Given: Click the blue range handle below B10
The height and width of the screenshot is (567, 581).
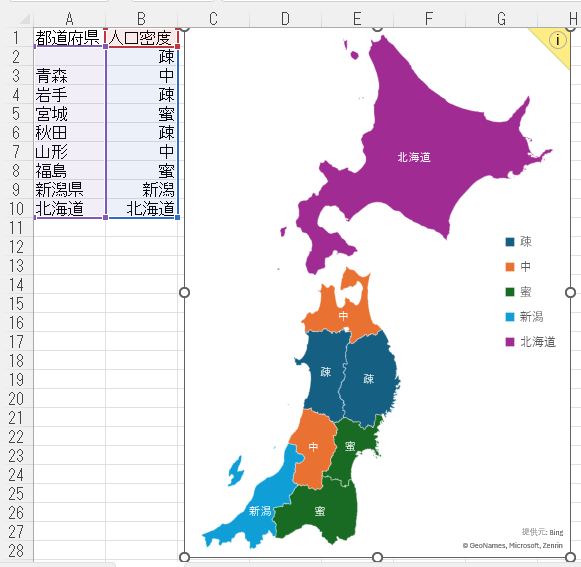Looking at the screenshot, I should 177,218.
